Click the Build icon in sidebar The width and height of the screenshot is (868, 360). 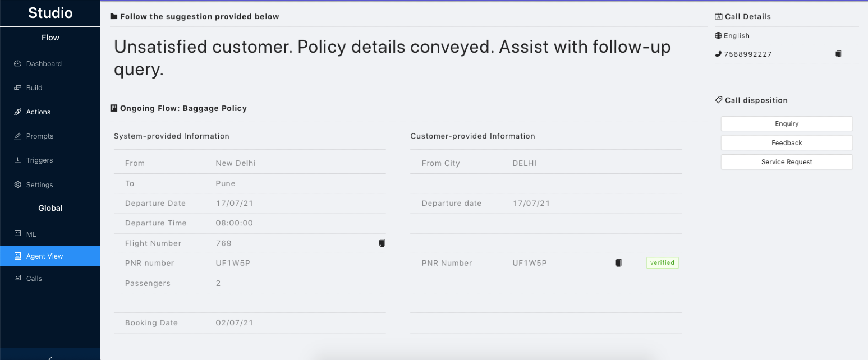point(17,88)
